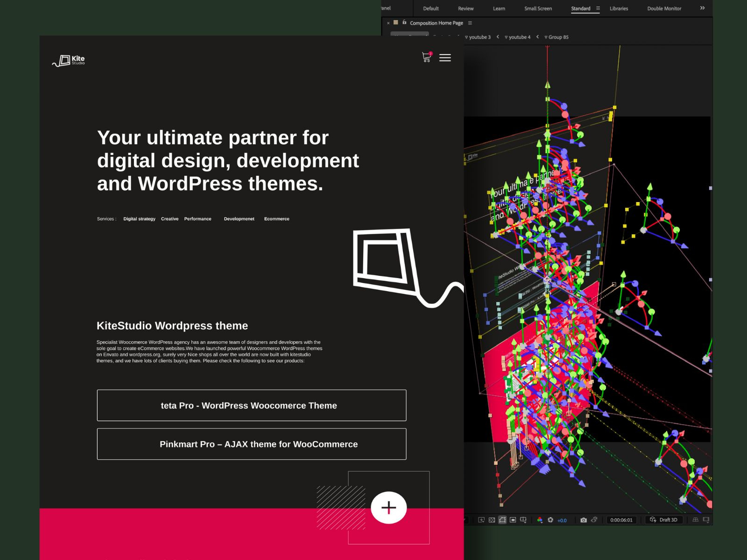Click the Developmenet service link
This screenshot has width=747, height=560.
[239, 219]
